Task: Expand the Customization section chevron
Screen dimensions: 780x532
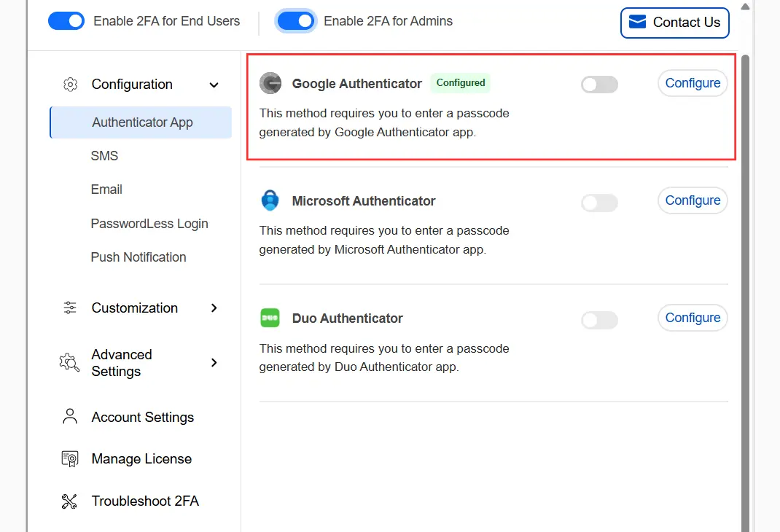Action: click(x=214, y=308)
